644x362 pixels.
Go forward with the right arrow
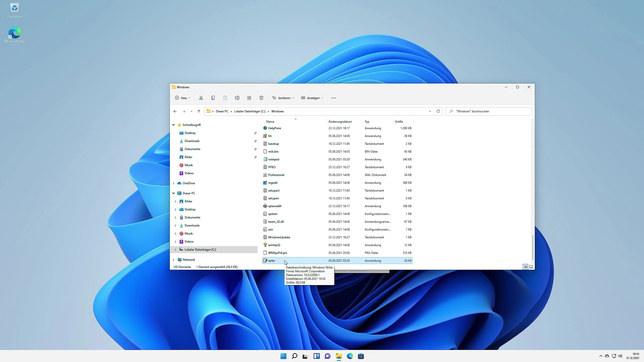(184, 111)
